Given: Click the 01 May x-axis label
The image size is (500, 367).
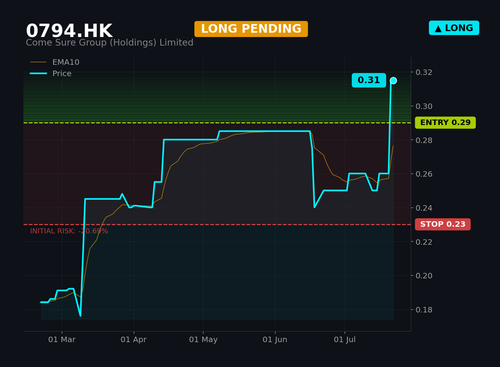Looking at the screenshot, I should [203, 340].
